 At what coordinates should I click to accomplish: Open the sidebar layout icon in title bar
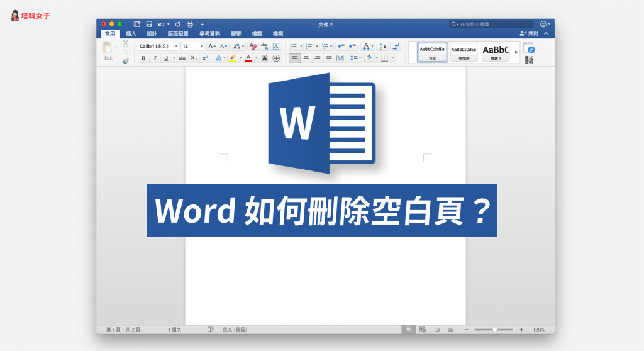(x=136, y=25)
